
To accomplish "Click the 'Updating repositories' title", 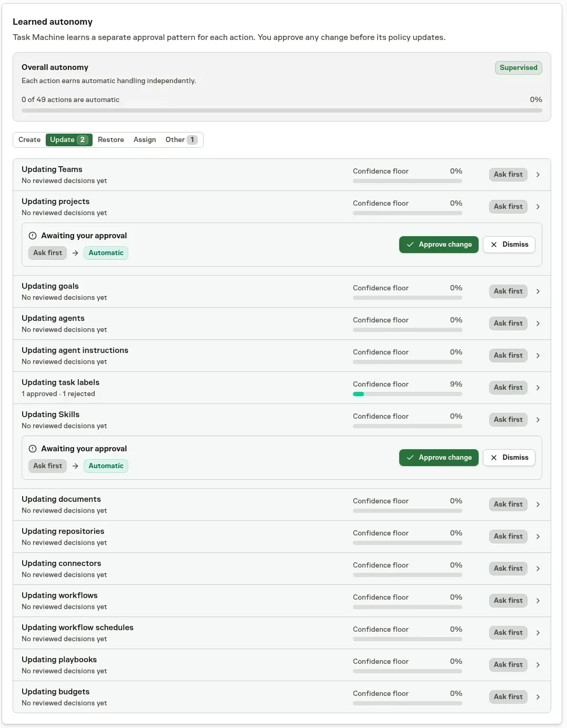I will [x=63, y=531].
